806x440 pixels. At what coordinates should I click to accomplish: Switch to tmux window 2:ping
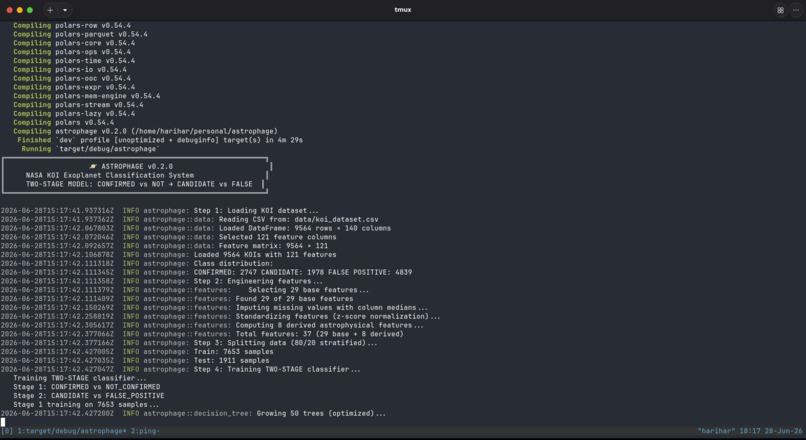[145, 431]
